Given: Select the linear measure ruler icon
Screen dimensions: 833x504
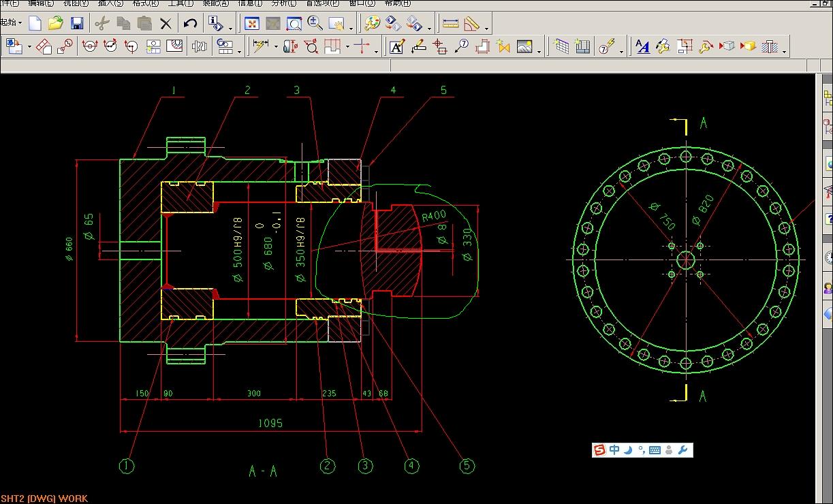Looking at the screenshot, I should coord(450,24).
